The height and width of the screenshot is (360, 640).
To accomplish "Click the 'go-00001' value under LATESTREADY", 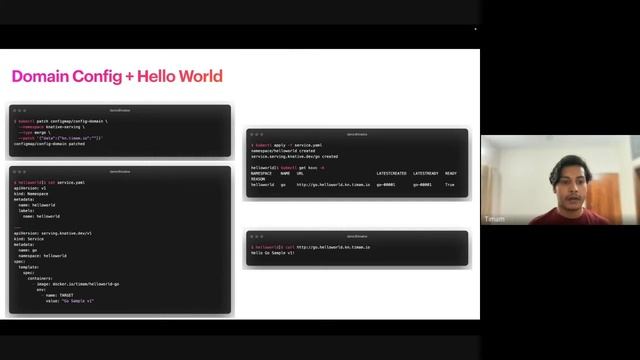I will 422,185.
